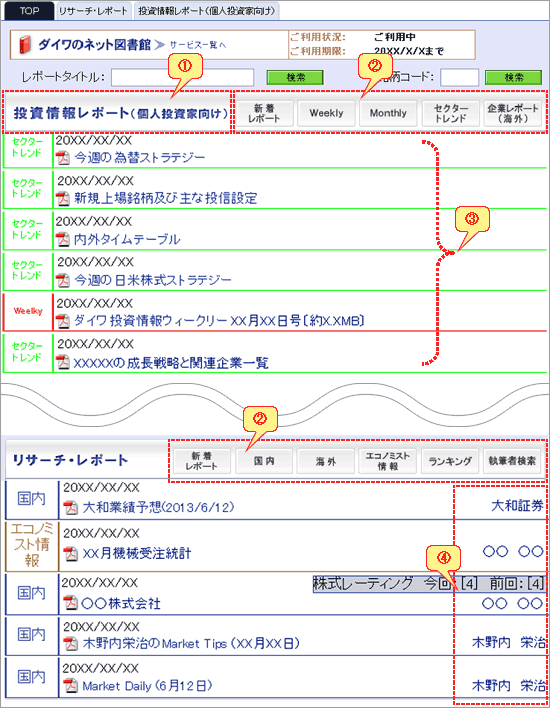Click PDF icon for XX月機械受注統計
Screen dimensions: 550x708
coord(70,554)
